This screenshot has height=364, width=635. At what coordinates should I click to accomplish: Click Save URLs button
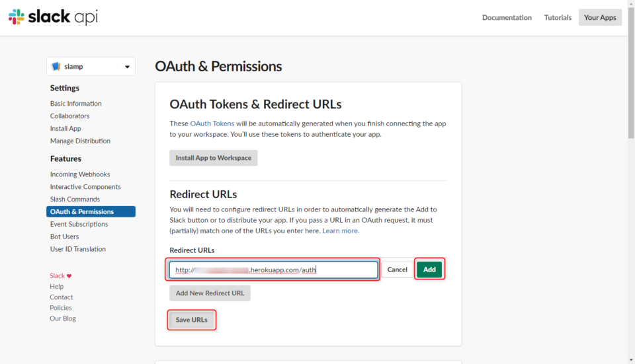coord(191,320)
